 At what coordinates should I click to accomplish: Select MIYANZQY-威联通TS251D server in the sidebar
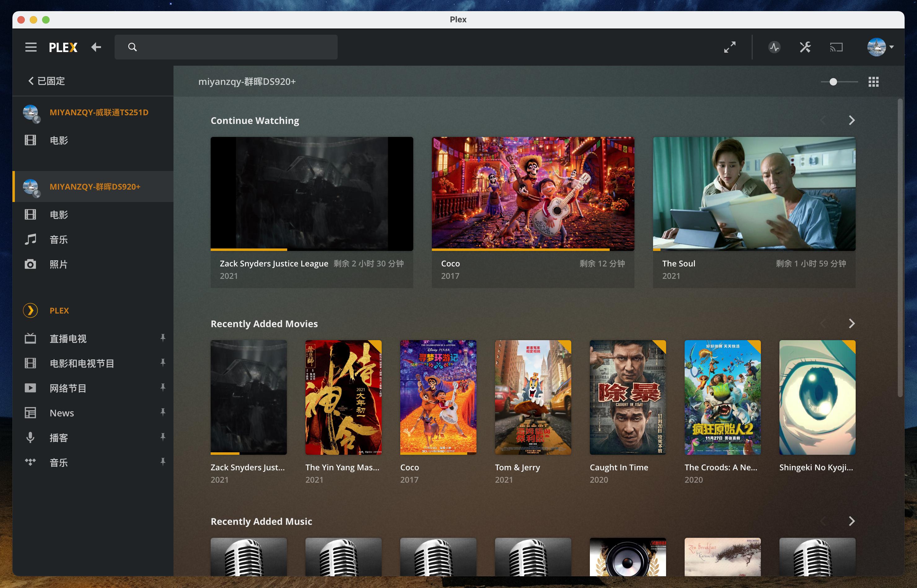pyautogui.click(x=99, y=112)
